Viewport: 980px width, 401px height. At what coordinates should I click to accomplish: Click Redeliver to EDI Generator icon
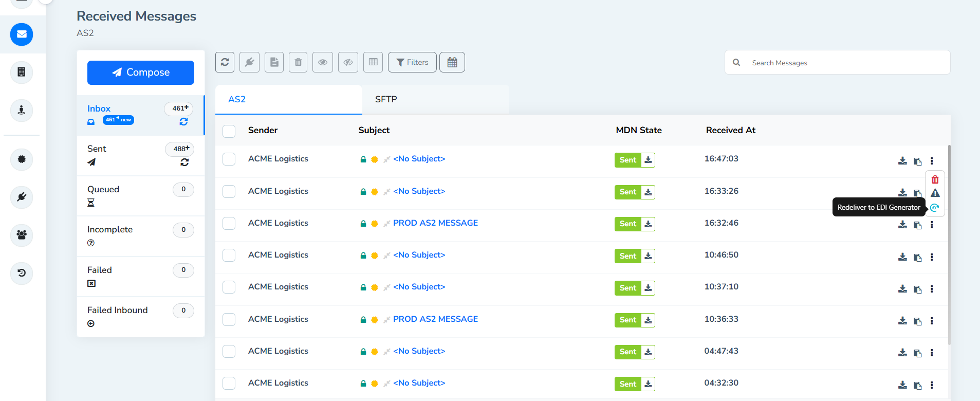[x=934, y=208]
